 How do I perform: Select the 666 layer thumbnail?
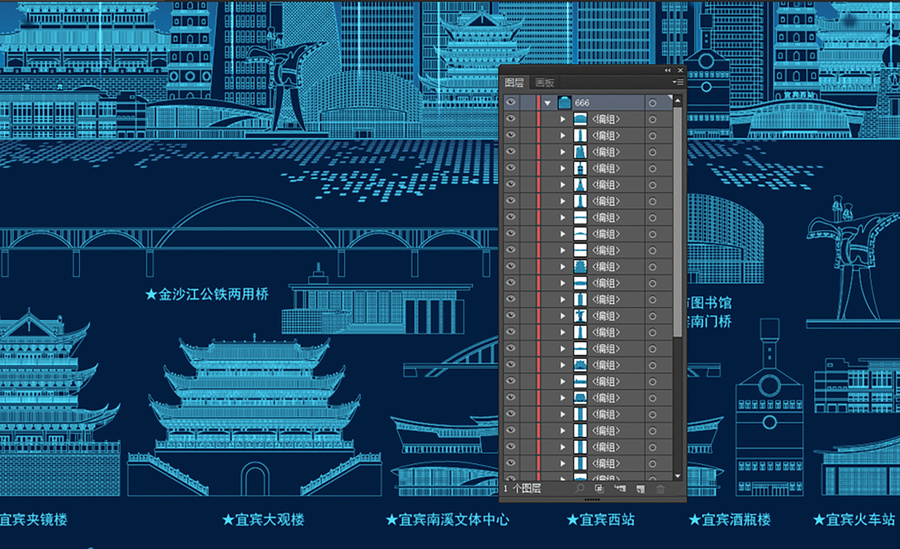[x=564, y=102]
